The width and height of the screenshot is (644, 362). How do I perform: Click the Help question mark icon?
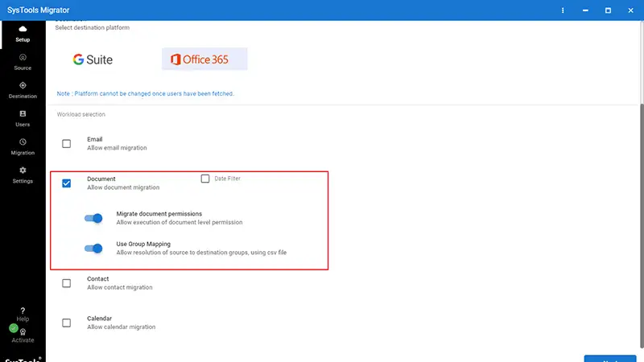pyautogui.click(x=23, y=311)
